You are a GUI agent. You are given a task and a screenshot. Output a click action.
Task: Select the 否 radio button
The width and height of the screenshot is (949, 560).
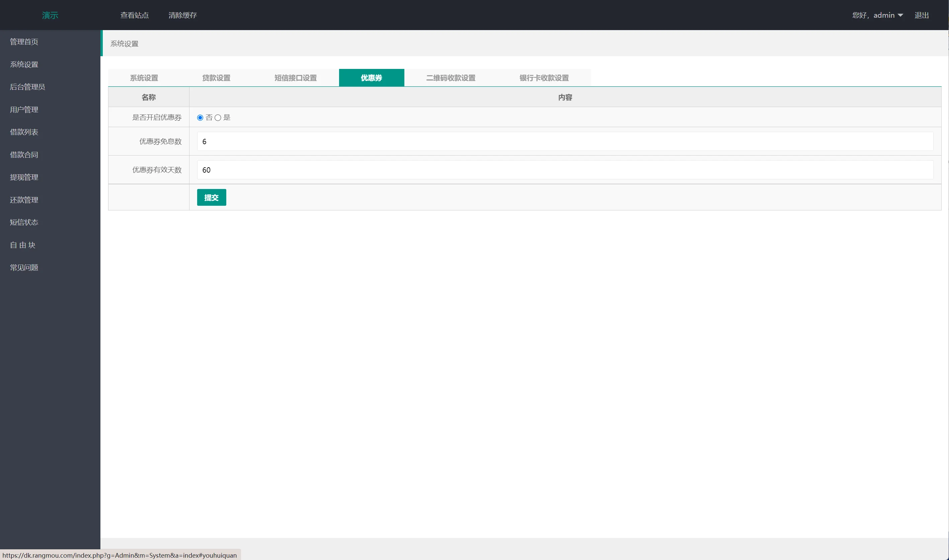[x=200, y=118]
